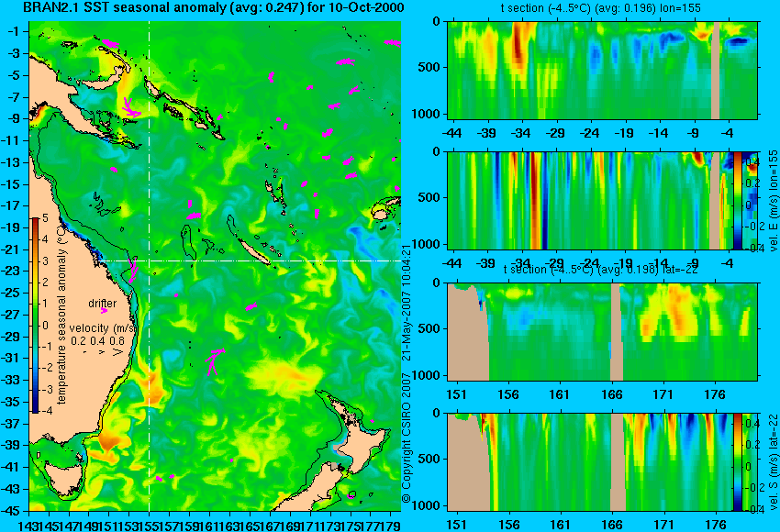Click the -23 latitude label on the map axis

11,271
